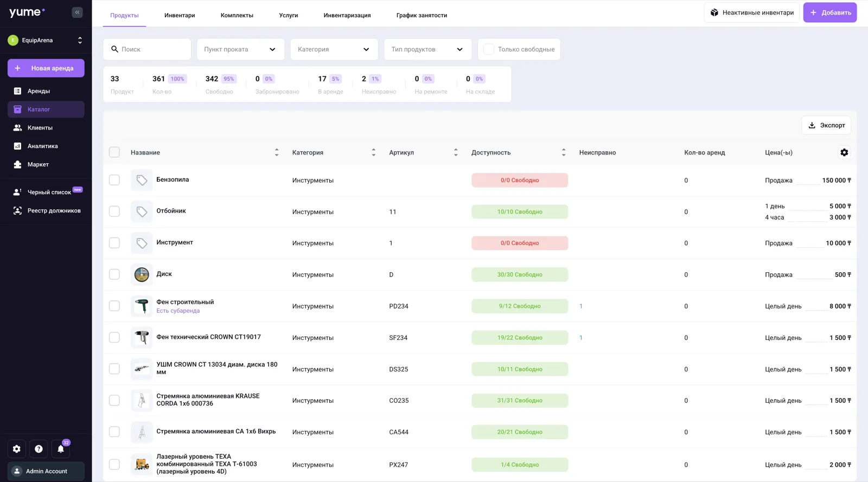Check the Стремянка KRAUSE CORDA row checkbox
Screen dimensions: 868x482
tap(114, 400)
